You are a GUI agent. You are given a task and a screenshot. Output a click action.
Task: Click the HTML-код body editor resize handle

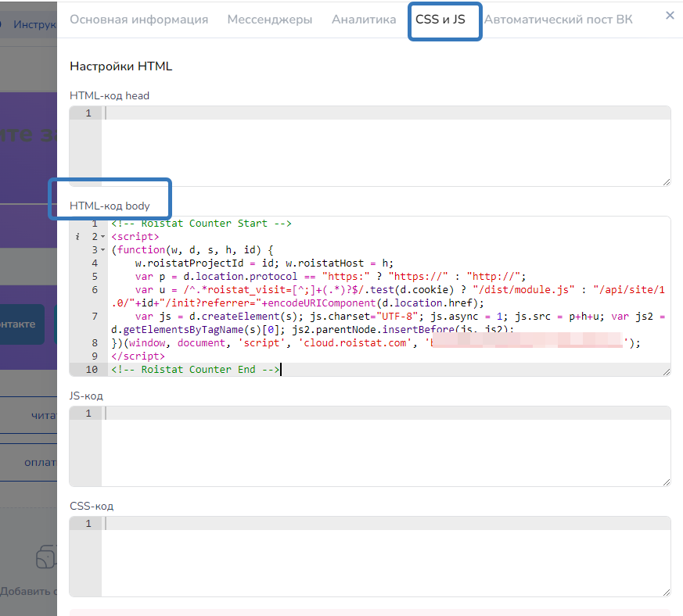(666, 372)
